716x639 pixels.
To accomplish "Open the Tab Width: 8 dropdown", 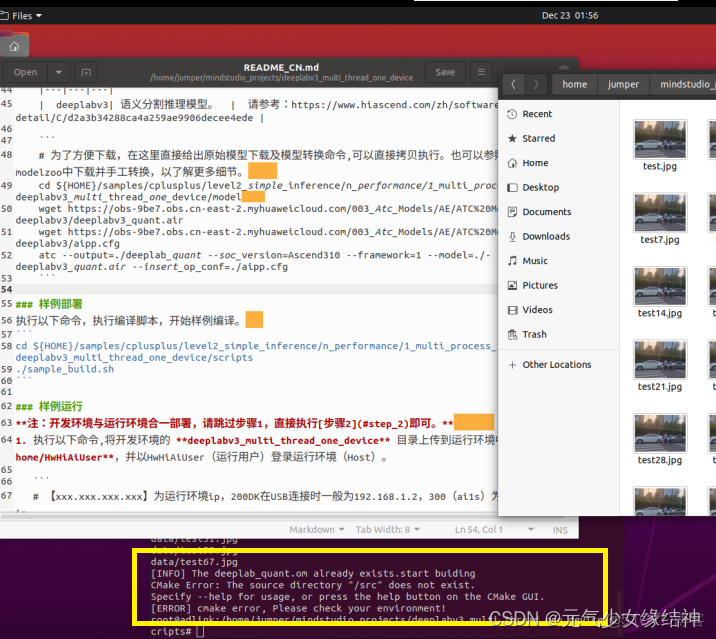I will (x=387, y=529).
